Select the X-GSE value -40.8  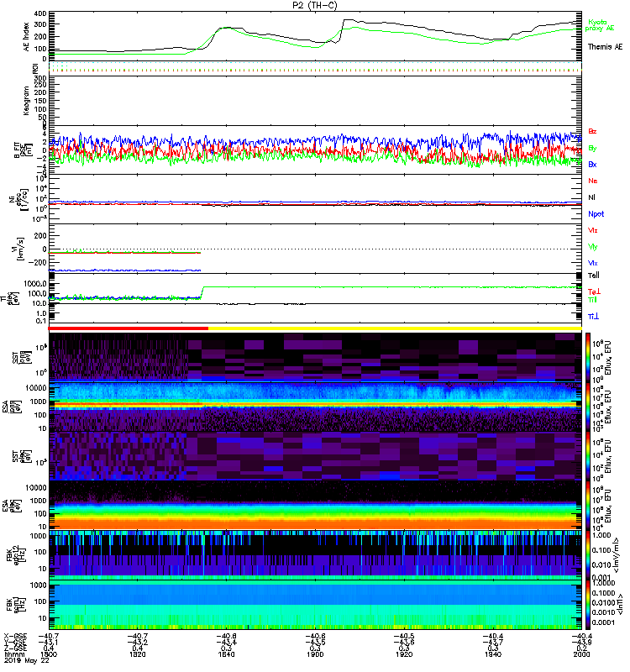pyautogui.click(x=225, y=637)
